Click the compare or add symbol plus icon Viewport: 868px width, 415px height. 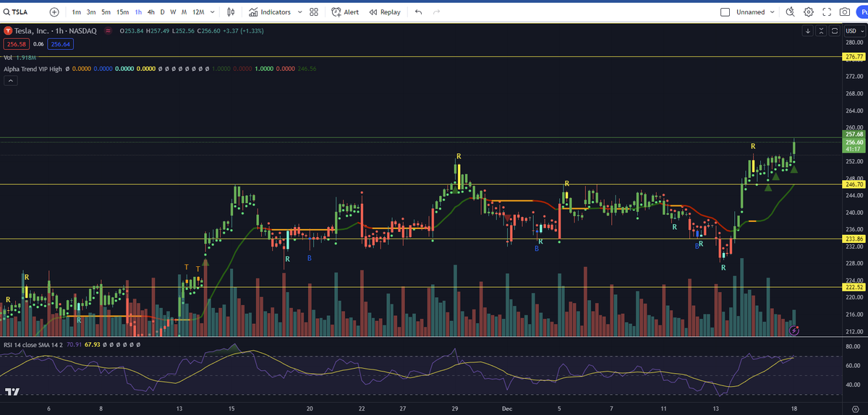[x=55, y=12]
